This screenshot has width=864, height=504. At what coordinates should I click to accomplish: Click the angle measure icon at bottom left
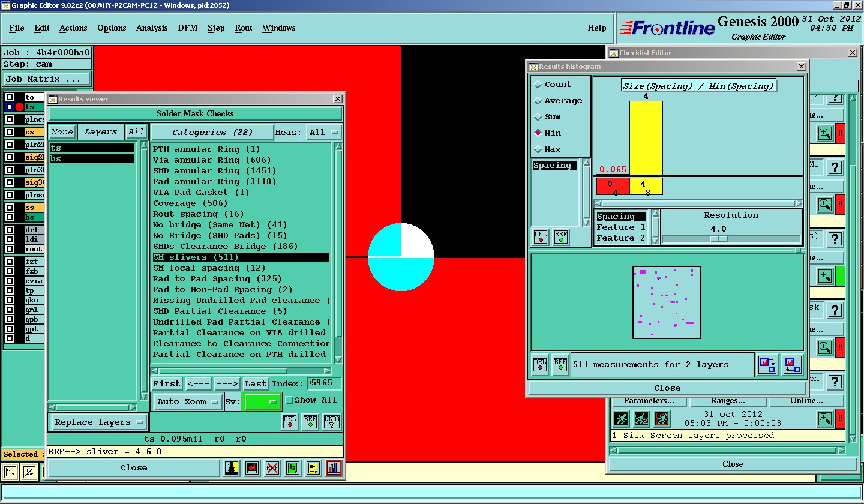(29, 473)
